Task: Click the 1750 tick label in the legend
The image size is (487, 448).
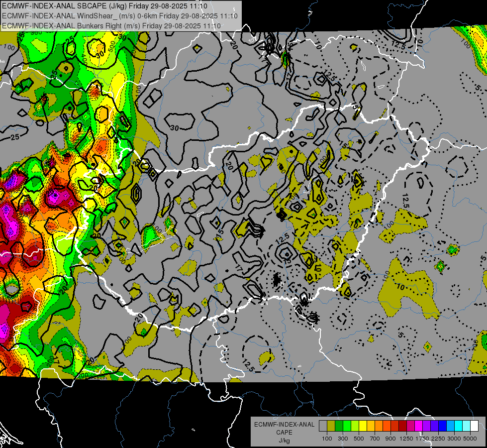Action: [x=422, y=439]
